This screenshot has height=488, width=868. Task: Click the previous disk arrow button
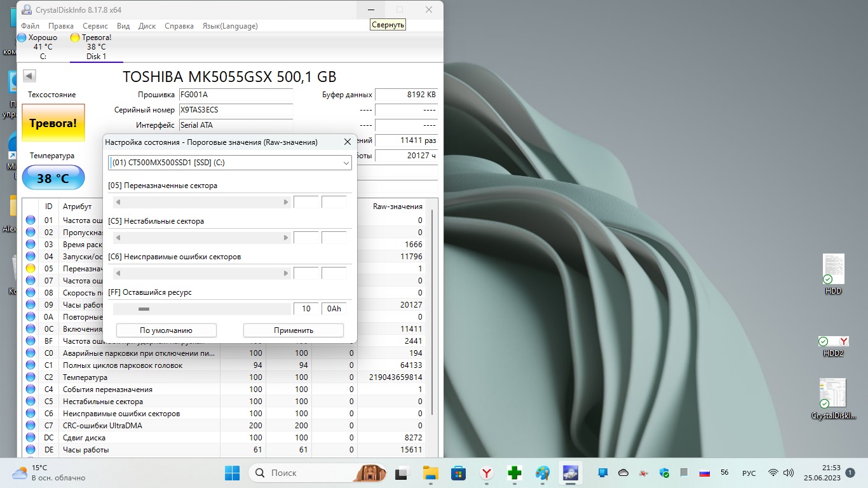(29, 76)
